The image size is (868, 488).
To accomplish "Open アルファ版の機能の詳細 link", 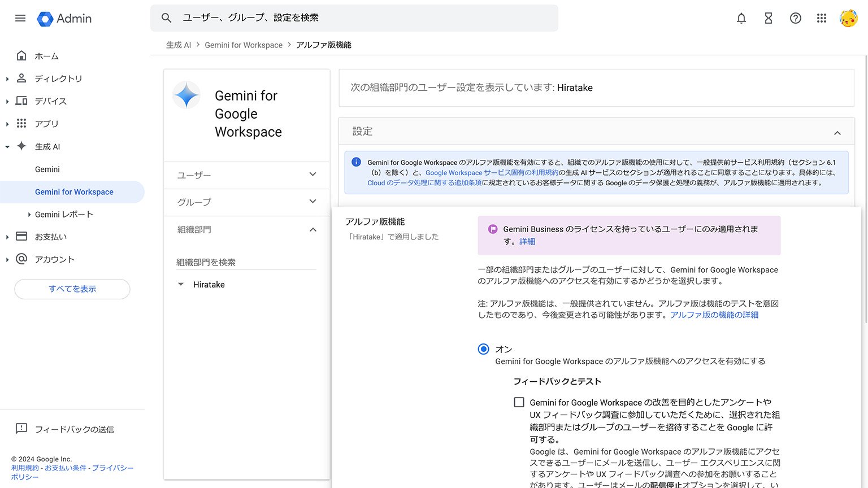I will tap(714, 315).
